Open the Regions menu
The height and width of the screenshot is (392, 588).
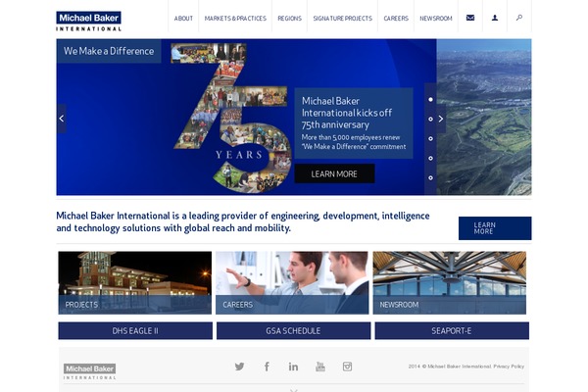(289, 18)
